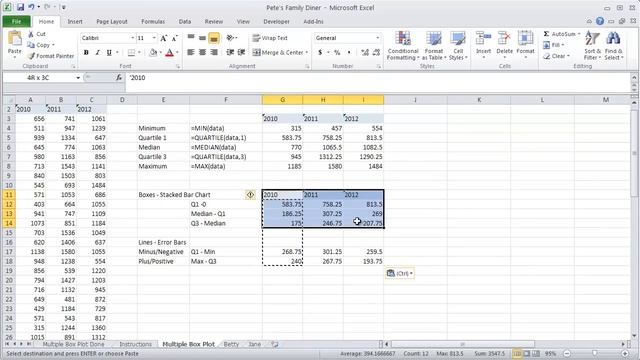
Task: Expand the Name Box dropdown
Action: [x=78, y=78]
